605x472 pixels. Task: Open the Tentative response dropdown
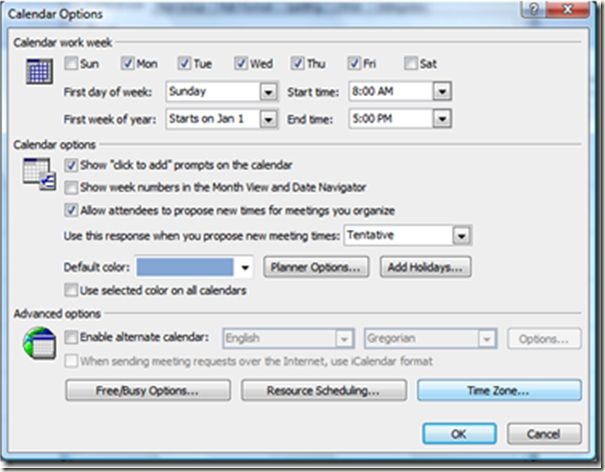461,235
